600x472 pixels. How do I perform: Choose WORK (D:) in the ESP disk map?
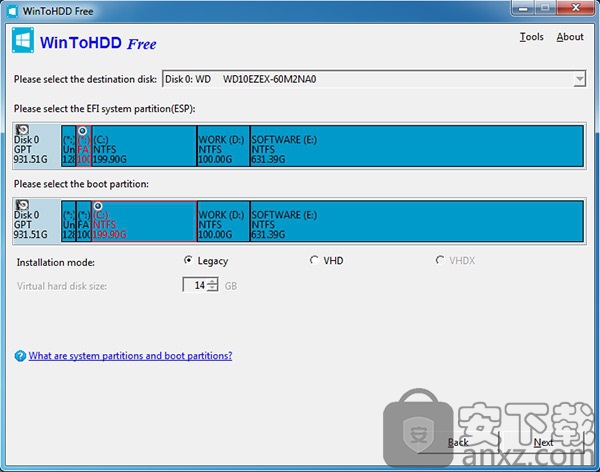pos(223,146)
